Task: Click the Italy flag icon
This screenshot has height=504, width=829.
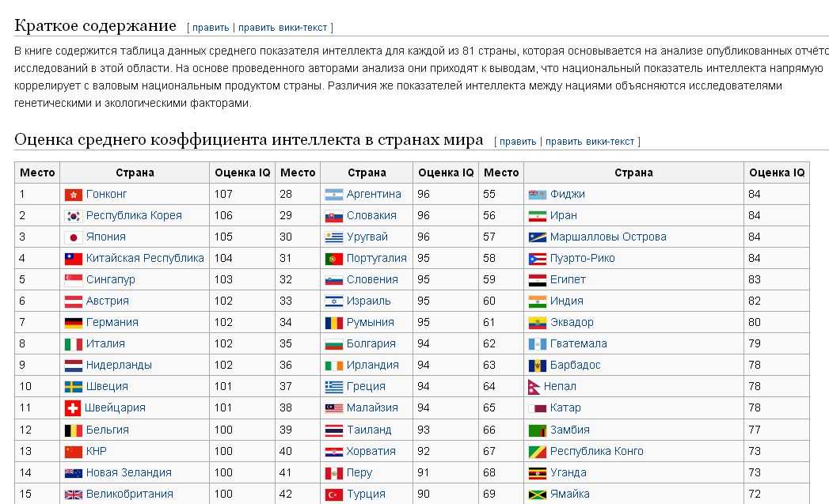Action: (74, 344)
